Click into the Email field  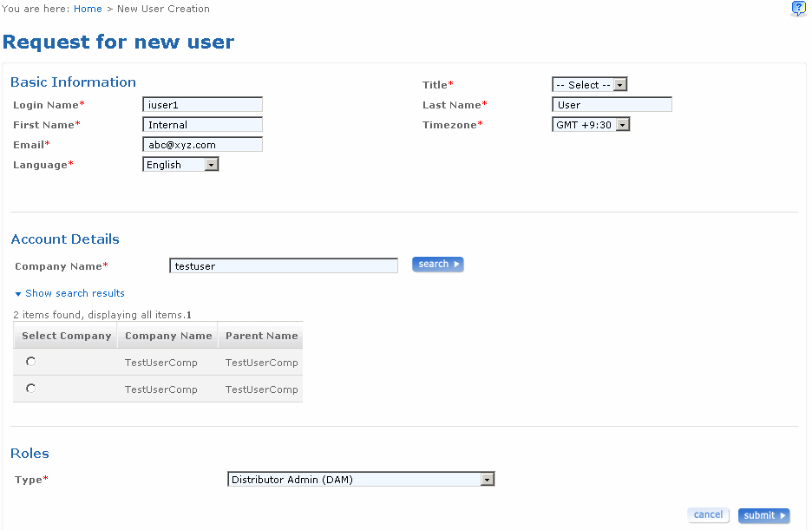click(202, 145)
